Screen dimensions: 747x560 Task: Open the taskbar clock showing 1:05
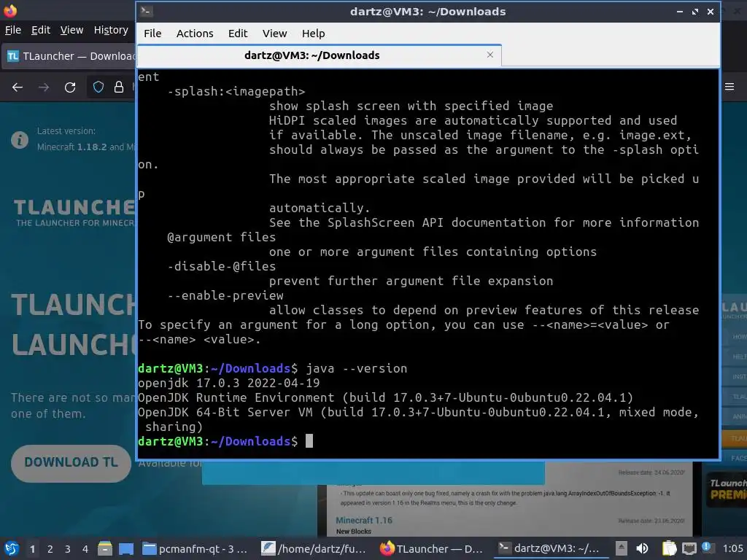[732, 548]
